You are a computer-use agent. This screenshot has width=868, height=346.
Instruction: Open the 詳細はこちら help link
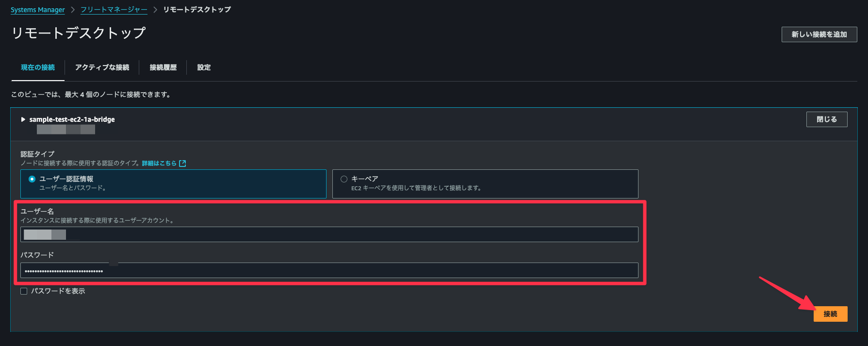tap(159, 164)
